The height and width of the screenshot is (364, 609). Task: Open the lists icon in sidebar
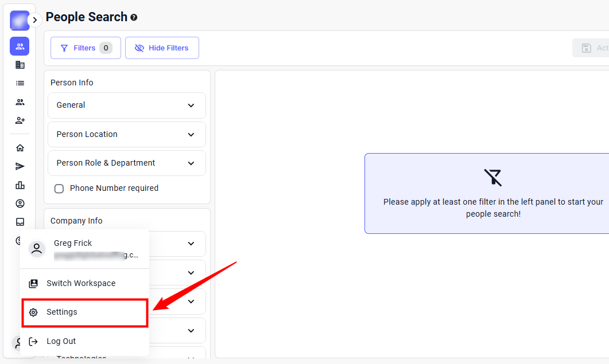pos(20,83)
